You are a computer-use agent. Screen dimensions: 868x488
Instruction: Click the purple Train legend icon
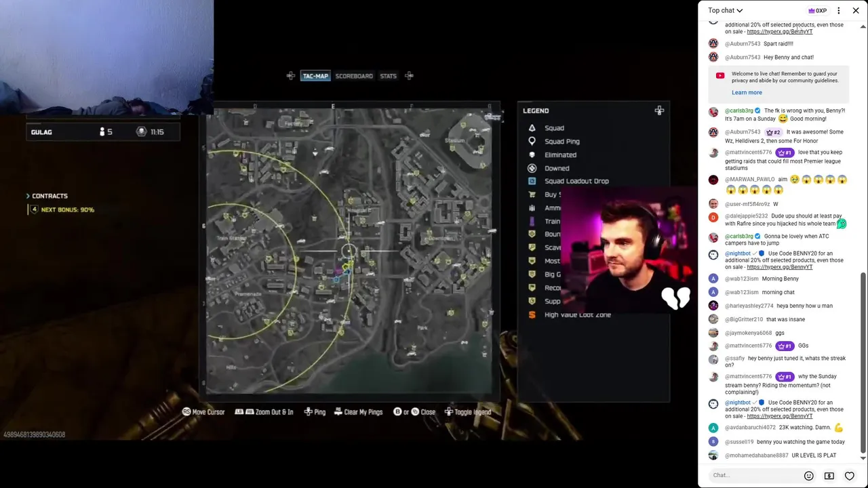(532, 221)
